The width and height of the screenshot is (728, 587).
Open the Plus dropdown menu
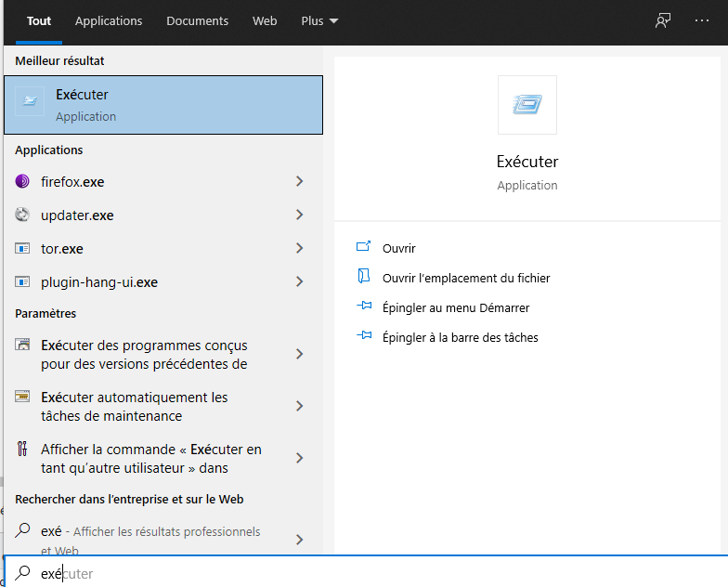click(319, 20)
